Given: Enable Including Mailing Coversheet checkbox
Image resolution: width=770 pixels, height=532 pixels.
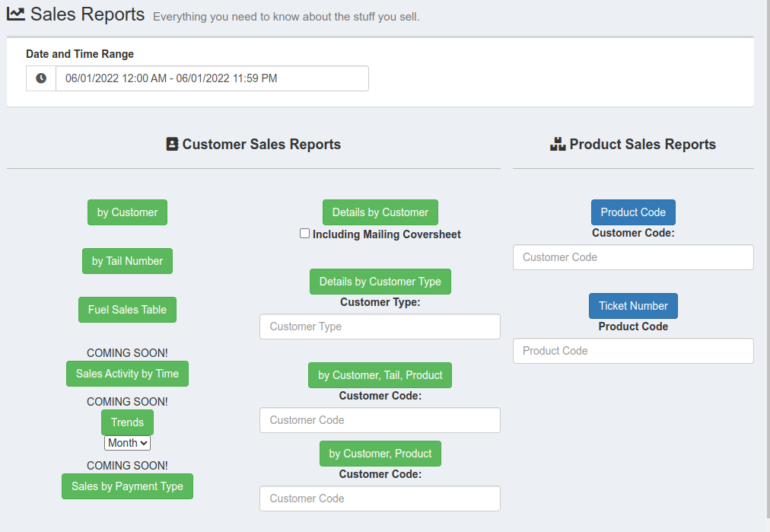Looking at the screenshot, I should click(305, 234).
